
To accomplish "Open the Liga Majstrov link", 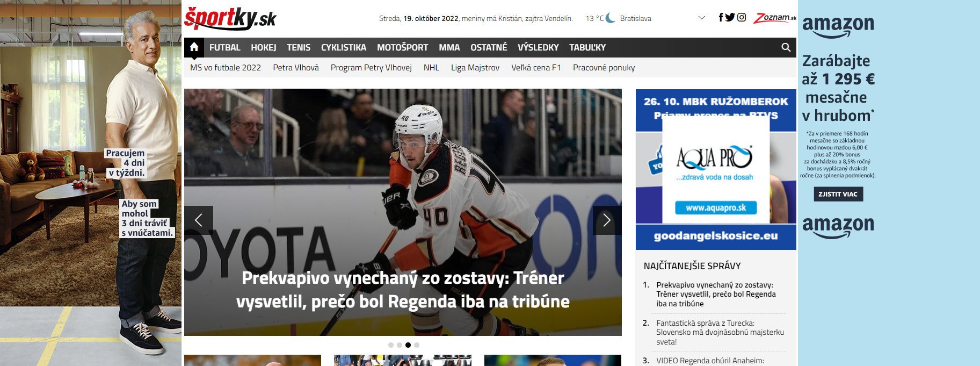I will click(x=475, y=68).
